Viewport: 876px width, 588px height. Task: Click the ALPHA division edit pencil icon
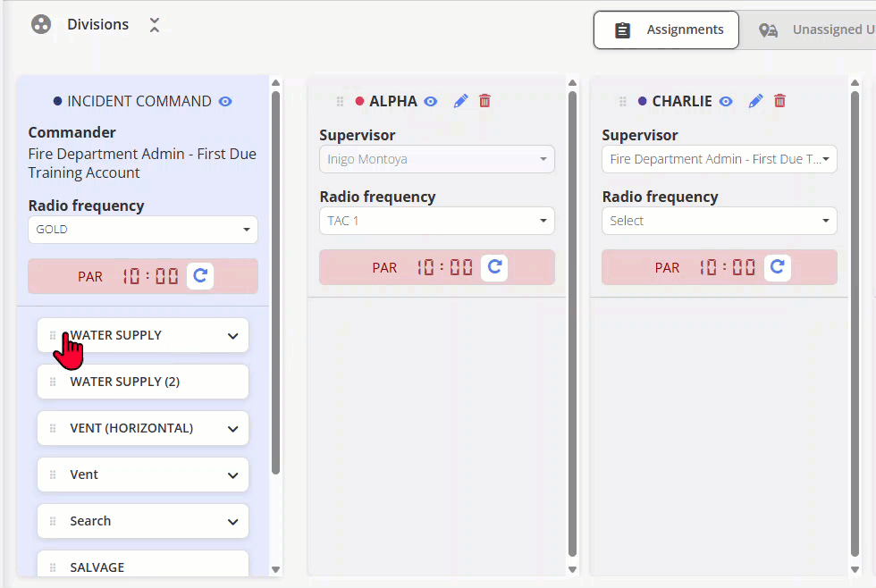pyautogui.click(x=460, y=101)
